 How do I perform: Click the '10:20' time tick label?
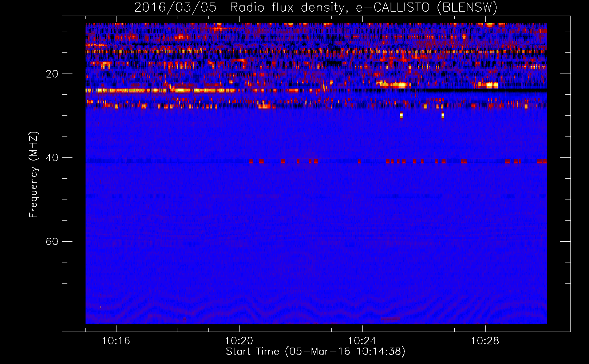pyautogui.click(x=239, y=341)
